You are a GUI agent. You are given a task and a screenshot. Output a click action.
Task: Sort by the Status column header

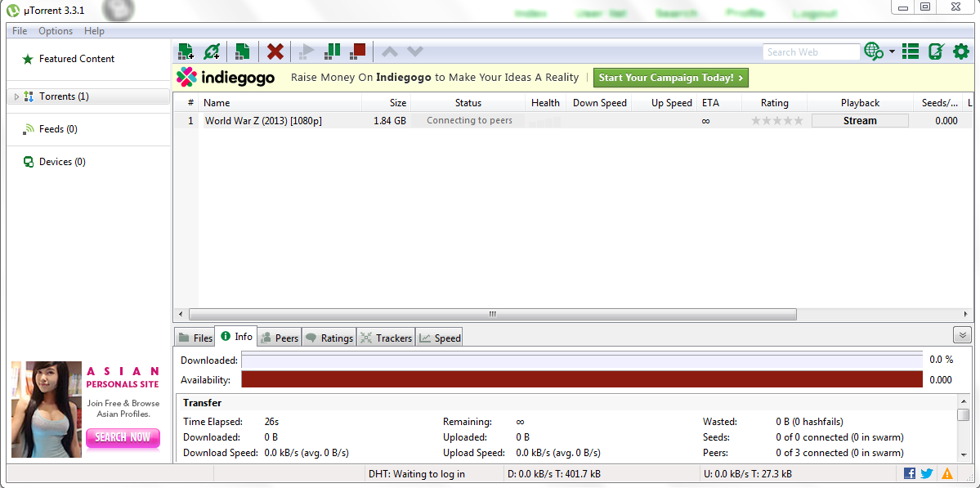pos(468,103)
